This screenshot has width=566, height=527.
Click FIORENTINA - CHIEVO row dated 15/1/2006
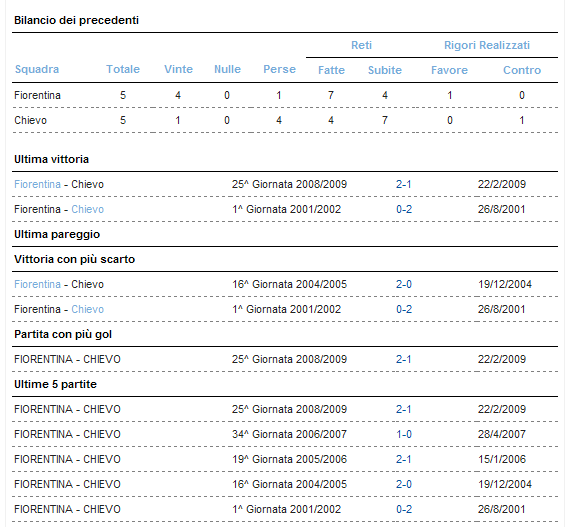click(x=67, y=459)
